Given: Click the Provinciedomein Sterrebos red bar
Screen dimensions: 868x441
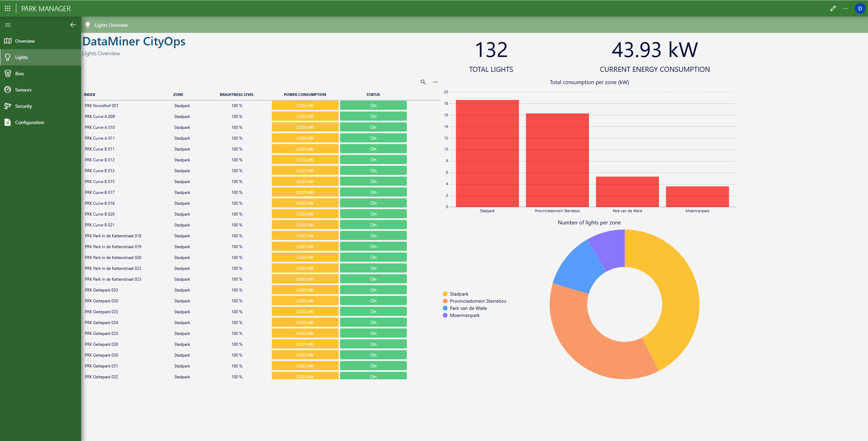Looking at the screenshot, I should pos(557,160).
